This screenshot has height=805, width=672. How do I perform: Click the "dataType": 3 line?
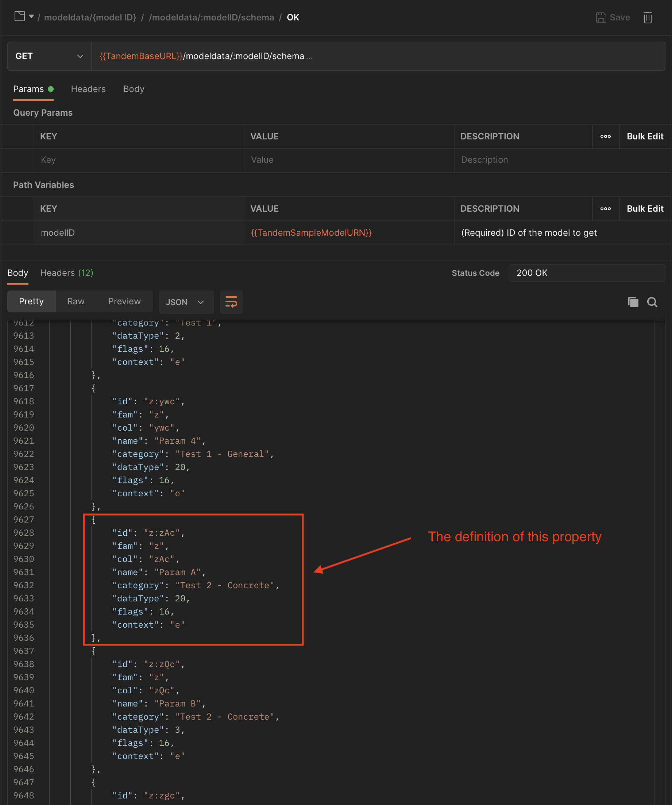coord(149,730)
